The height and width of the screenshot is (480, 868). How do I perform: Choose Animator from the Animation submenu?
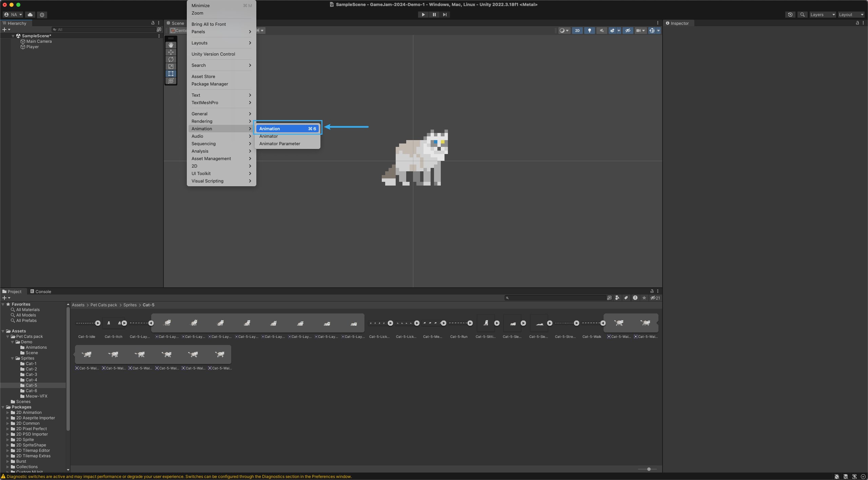point(269,136)
